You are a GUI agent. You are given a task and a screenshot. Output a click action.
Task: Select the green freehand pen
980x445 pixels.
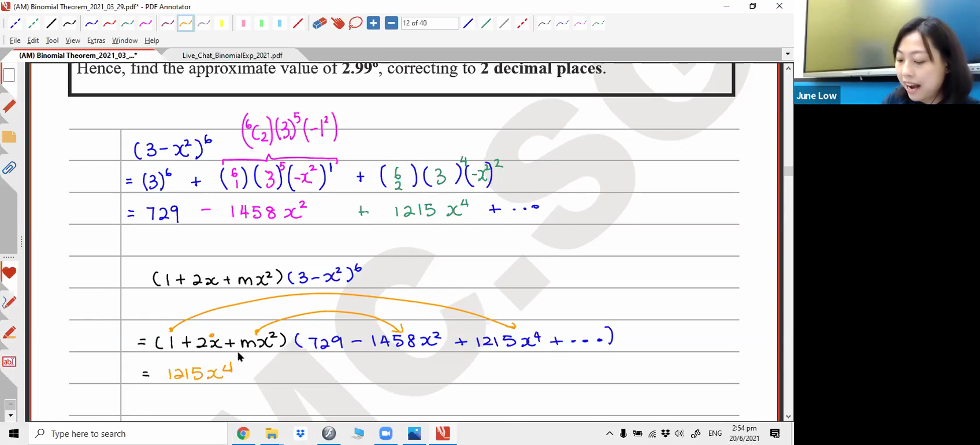coord(128,24)
